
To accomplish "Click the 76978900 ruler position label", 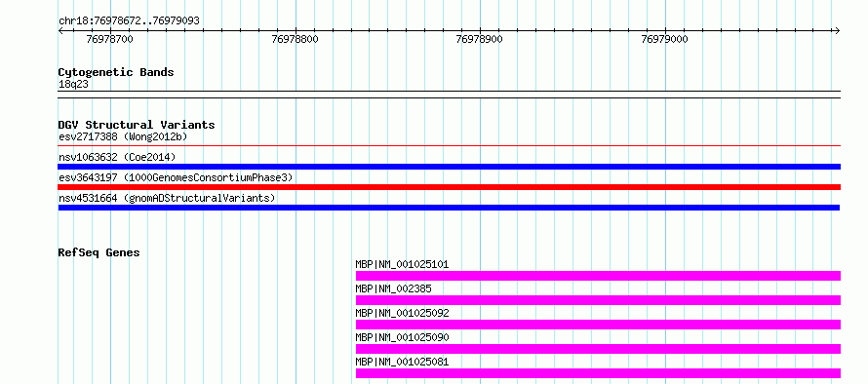I will (x=480, y=39).
